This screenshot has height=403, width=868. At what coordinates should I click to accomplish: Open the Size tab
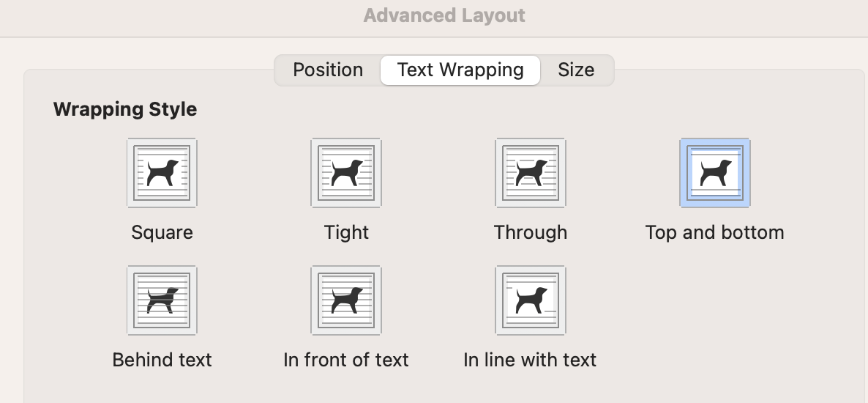point(576,70)
